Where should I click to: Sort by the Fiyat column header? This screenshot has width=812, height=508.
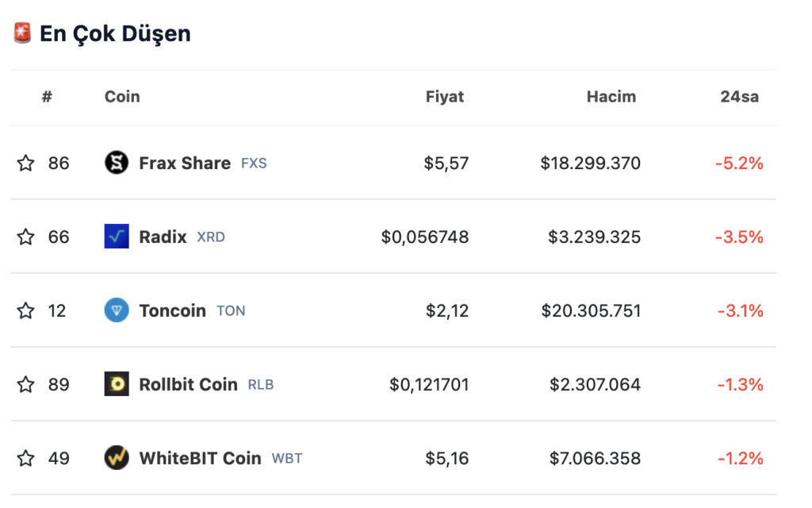(x=444, y=97)
